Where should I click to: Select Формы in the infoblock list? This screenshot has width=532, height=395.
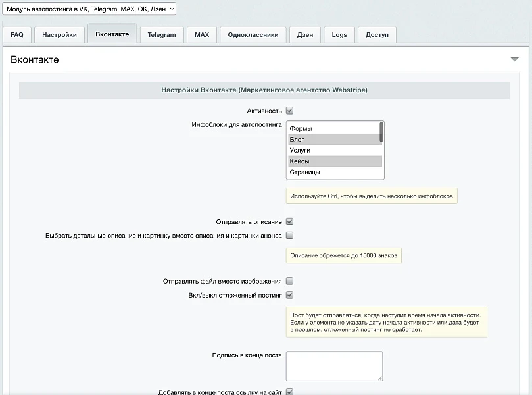pyautogui.click(x=333, y=129)
